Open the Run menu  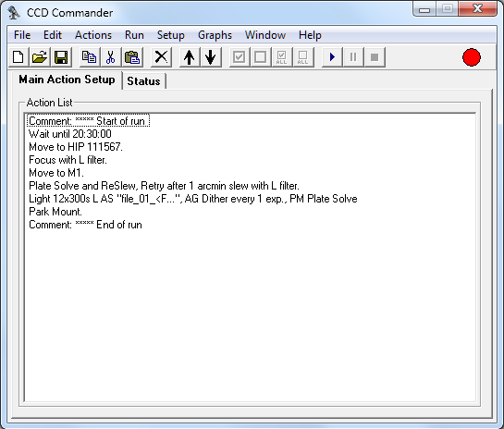point(134,35)
